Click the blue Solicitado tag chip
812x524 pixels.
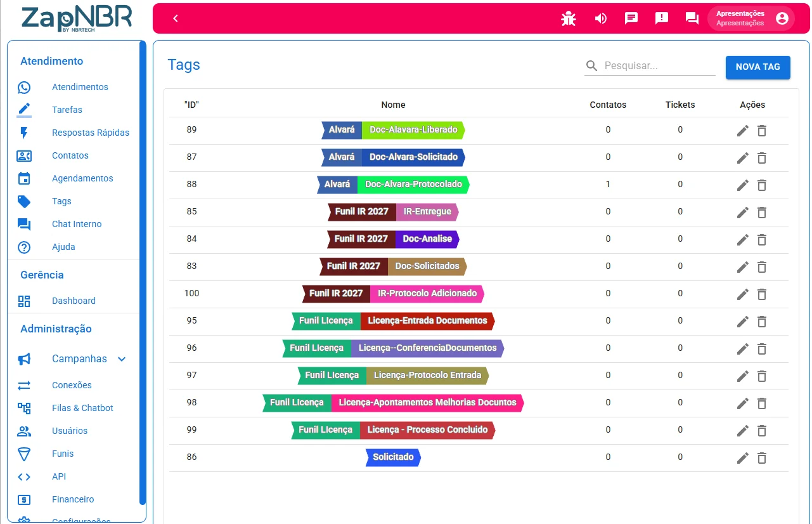[393, 457]
